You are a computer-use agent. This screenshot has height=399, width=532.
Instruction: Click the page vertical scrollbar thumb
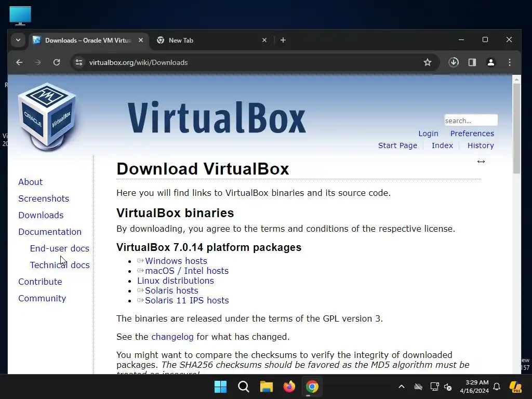coord(516,128)
